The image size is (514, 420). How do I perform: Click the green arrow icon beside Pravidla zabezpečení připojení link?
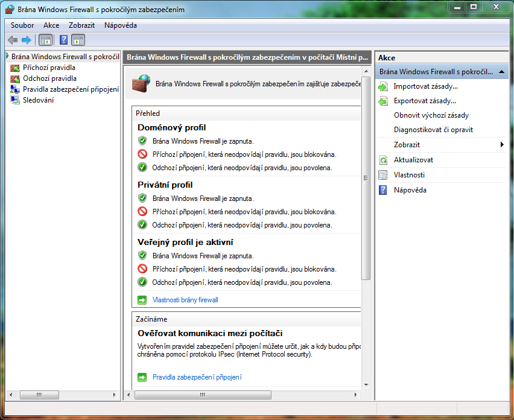coord(142,377)
